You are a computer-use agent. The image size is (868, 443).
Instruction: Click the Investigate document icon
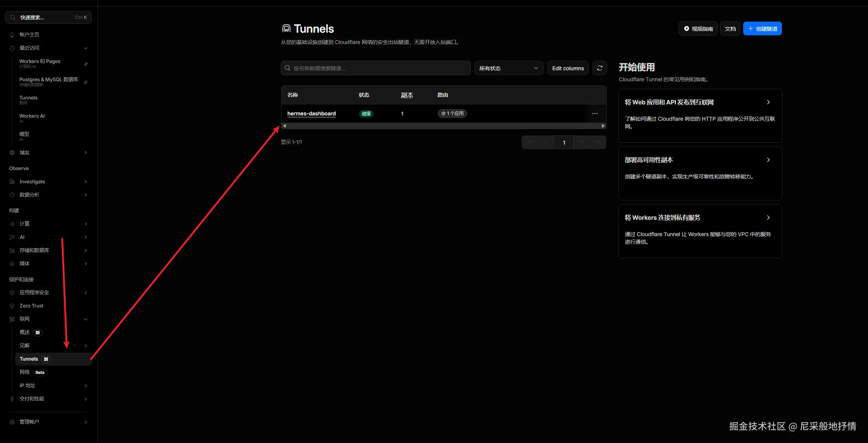[12, 182]
